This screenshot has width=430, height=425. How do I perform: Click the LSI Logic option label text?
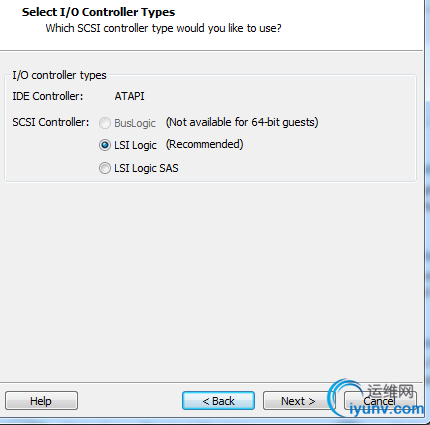click(135, 145)
